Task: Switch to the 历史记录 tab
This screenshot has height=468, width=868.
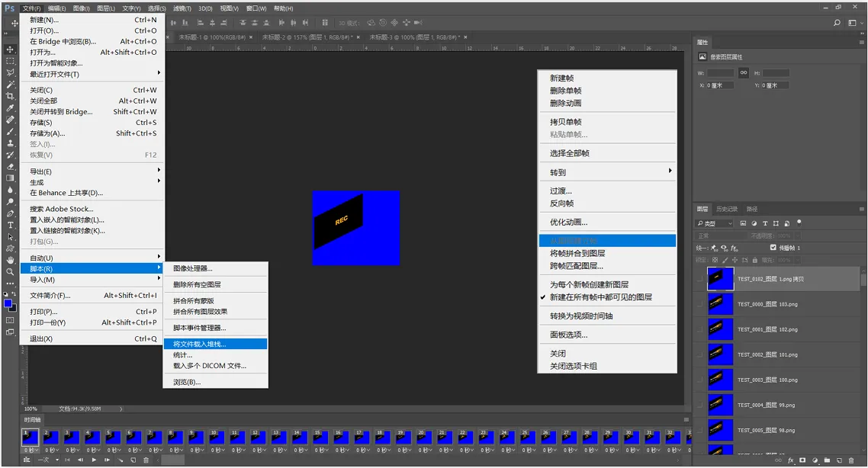Action: point(726,209)
